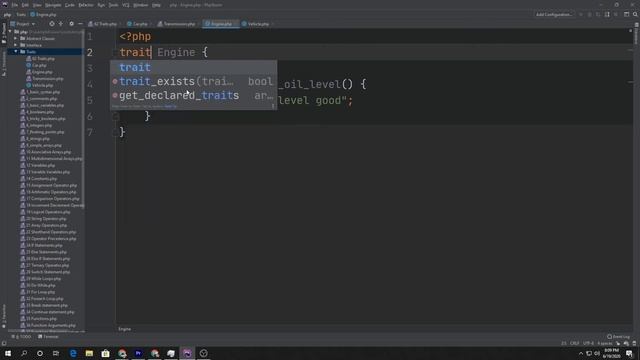Viewport: 640px width, 360px height.
Task: Open the Edit menu
Action: click(25, 5)
